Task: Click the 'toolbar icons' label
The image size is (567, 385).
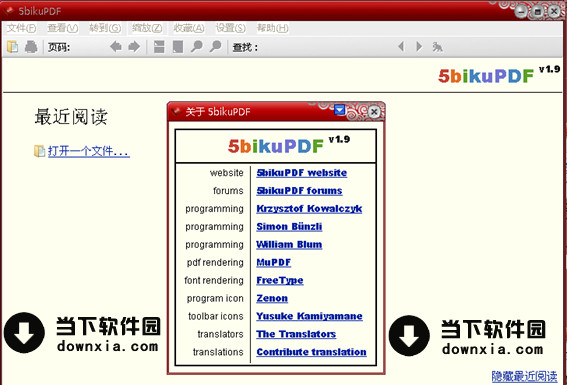Action: pos(216,316)
